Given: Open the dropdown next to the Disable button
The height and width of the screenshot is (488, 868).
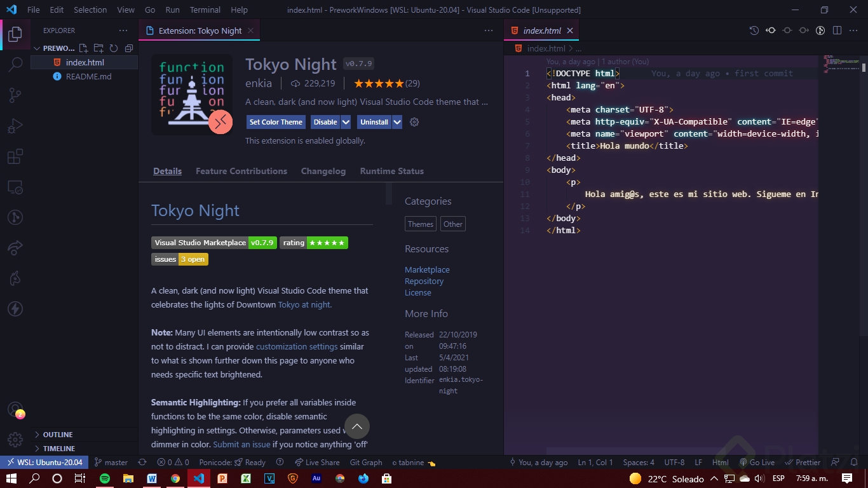Looking at the screenshot, I should tap(346, 122).
